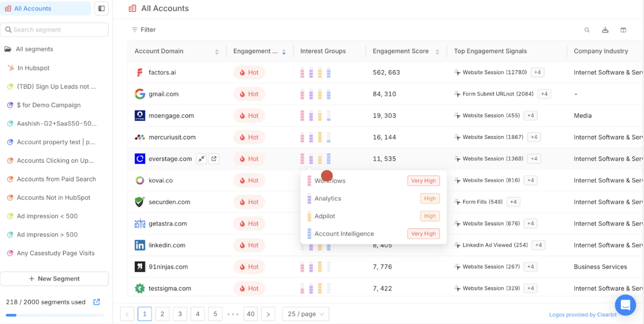Viewport: 644px width, 324px height.
Task: Open the column layout settings icon
Action: [x=623, y=30]
